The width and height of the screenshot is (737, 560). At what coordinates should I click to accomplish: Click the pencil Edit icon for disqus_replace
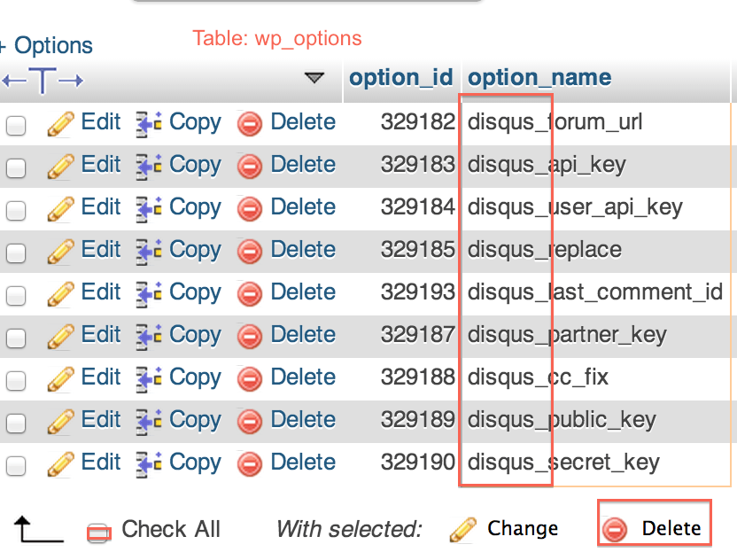click(60, 252)
